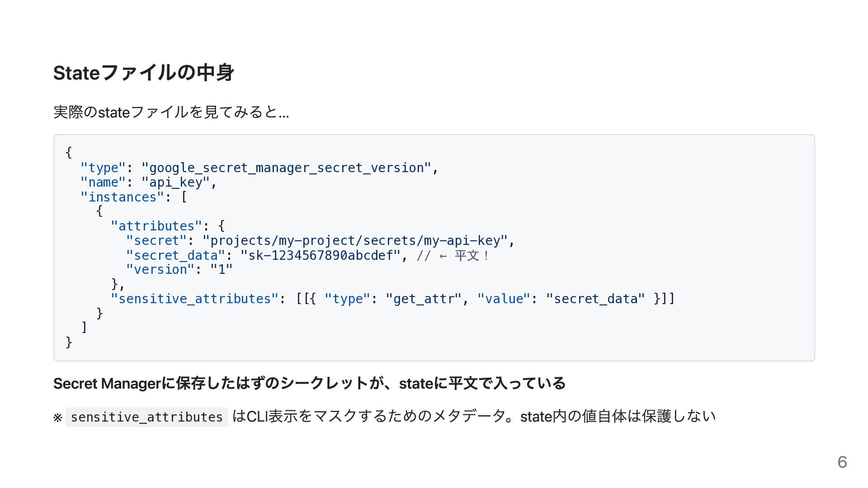Click the intro line "実際のstateファイルを見てみると…"
This screenshot has width=868, height=488.
point(171,112)
